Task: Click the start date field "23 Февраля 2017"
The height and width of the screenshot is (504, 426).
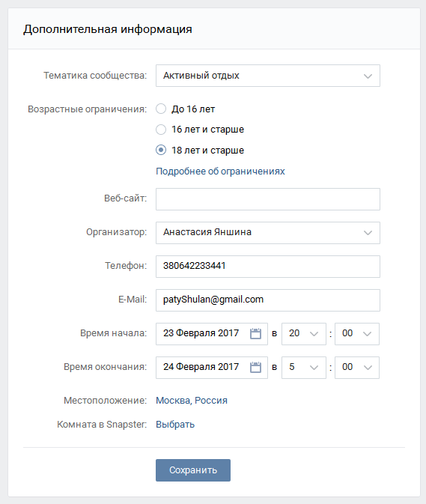Action: click(212, 334)
